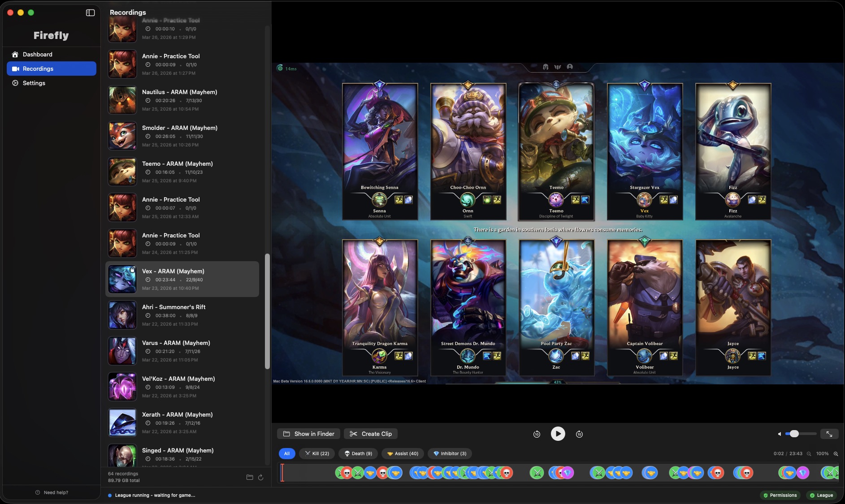Select the Annie thumbnail from 1:27 PM
Viewport: 845px width, 504px height.
tap(122, 64)
